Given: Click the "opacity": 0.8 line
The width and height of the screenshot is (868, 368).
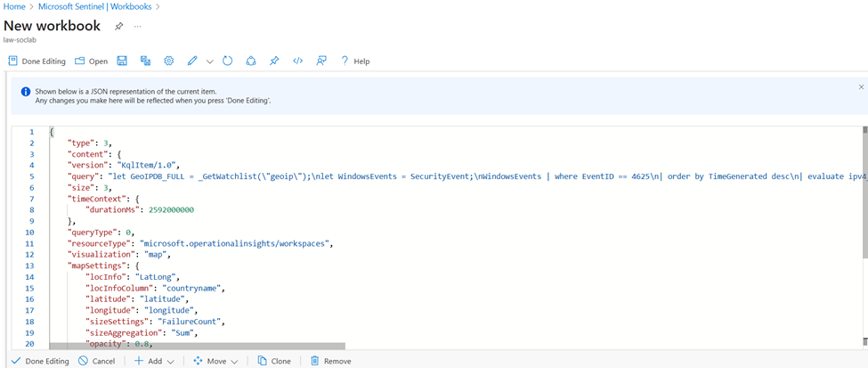Looking at the screenshot, I should tap(118, 344).
